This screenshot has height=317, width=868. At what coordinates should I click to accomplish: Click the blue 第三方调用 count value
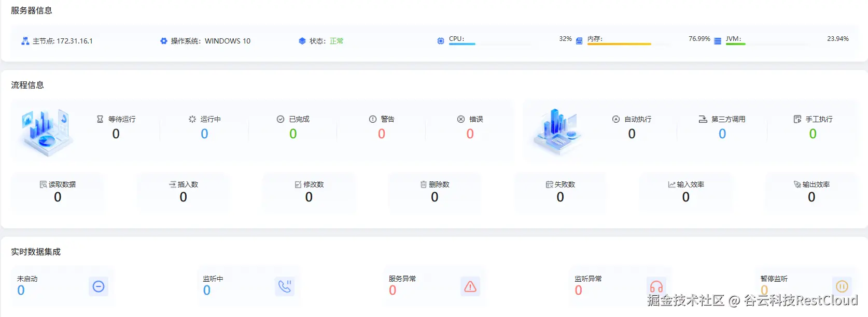pos(722,134)
